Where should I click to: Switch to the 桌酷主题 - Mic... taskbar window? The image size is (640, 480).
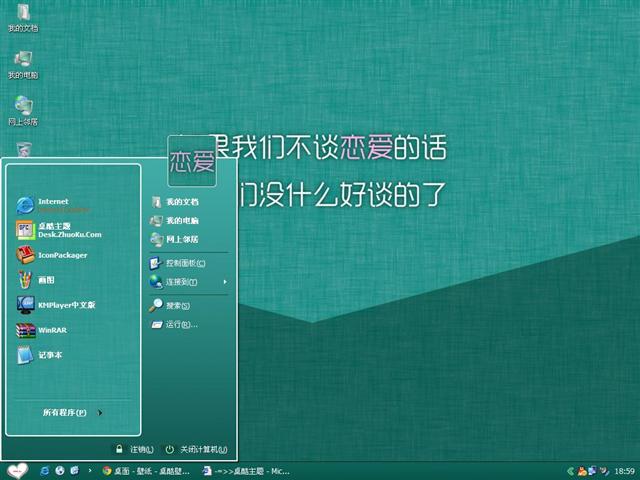(247, 471)
